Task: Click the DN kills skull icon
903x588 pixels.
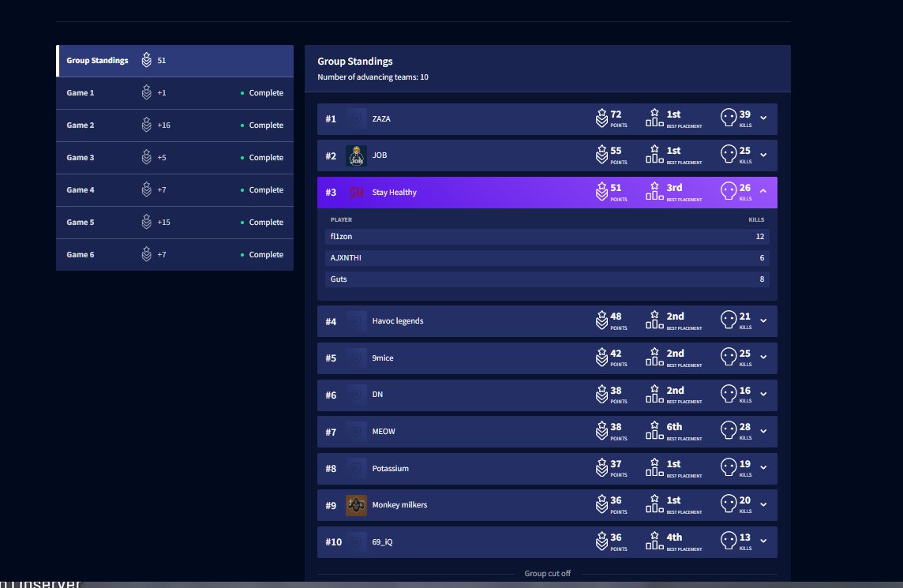Action: coord(729,394)
